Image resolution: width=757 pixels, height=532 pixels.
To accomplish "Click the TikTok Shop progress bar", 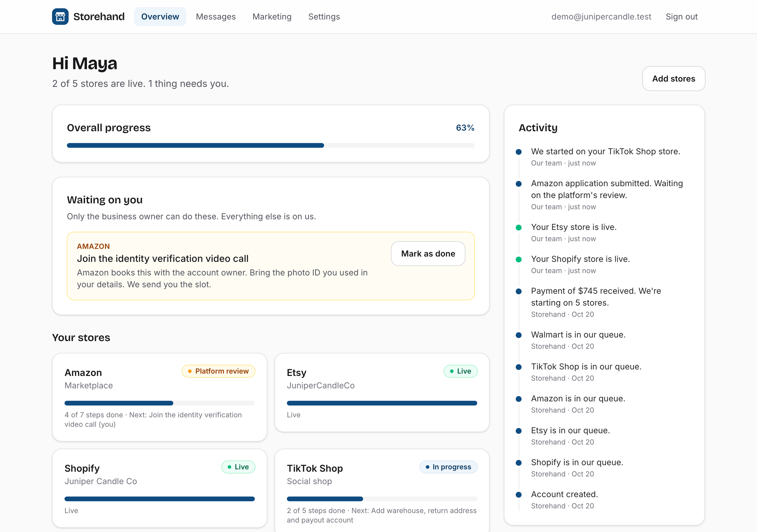I will point(382,499).
